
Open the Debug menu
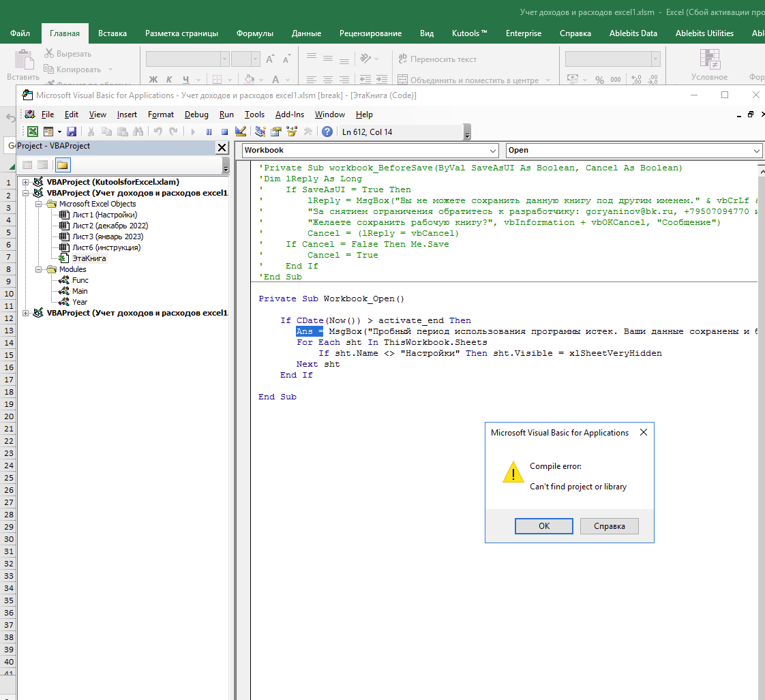[x=196, y=115]
